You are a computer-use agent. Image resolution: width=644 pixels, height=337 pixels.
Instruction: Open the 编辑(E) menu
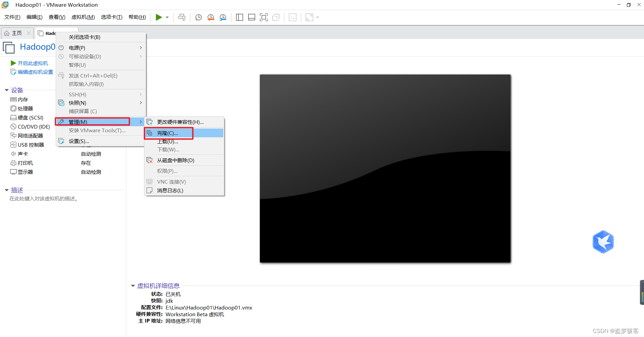point(35,17)
